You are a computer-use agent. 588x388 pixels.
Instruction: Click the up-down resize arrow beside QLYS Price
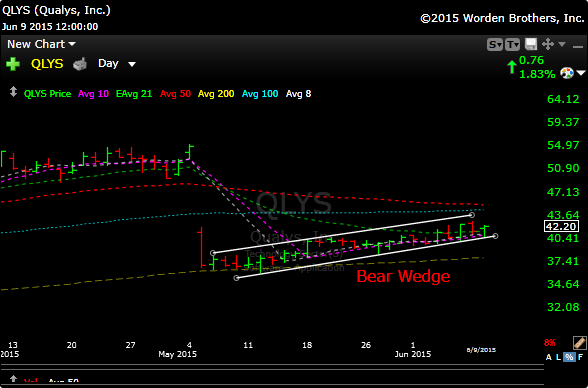pos(13,92)
